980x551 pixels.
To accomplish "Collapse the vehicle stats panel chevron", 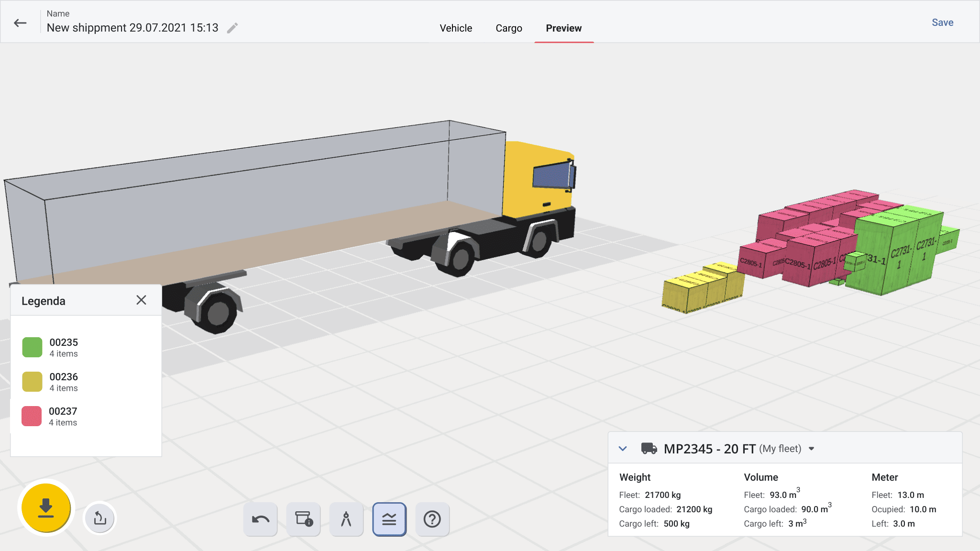I will [622, 449].
